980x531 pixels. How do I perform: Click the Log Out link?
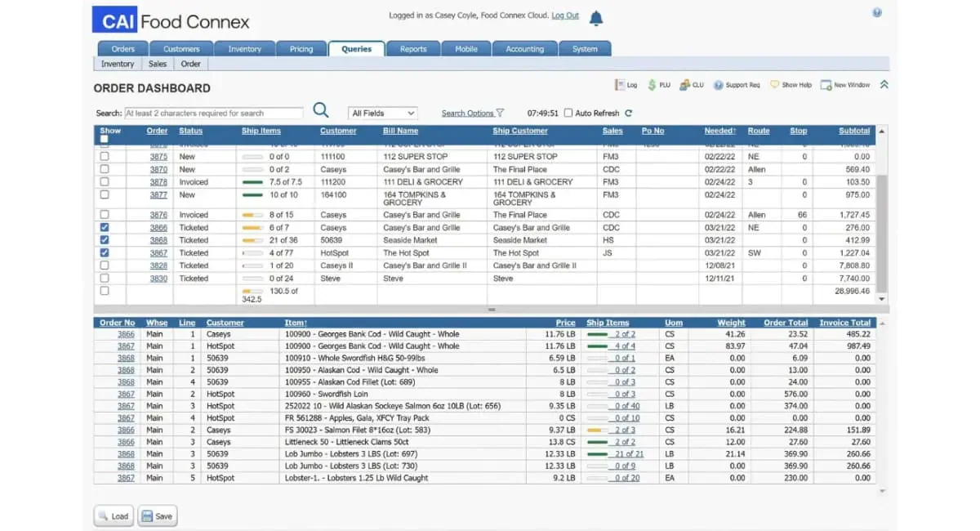565,16
